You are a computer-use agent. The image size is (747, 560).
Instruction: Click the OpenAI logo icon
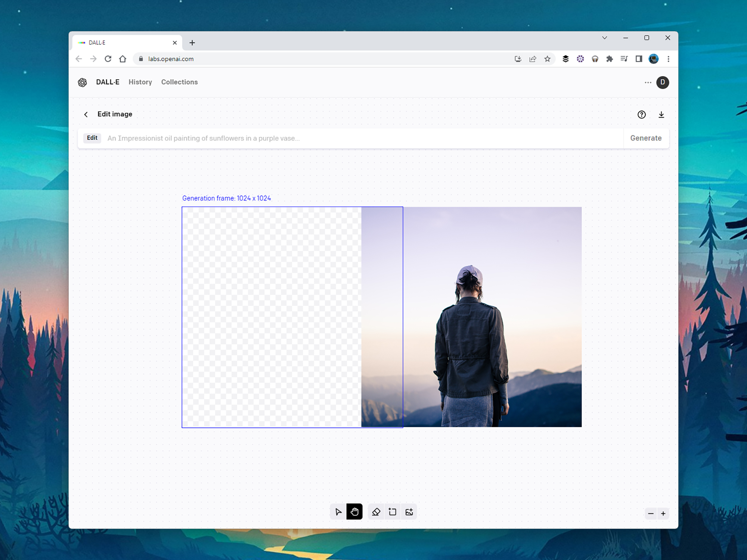point(83,82)
